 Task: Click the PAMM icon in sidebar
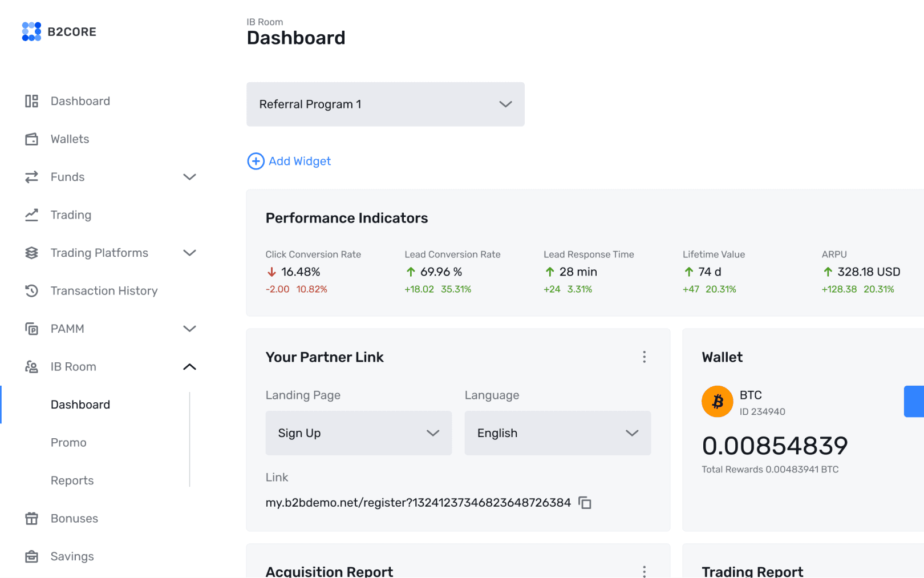pos(31,329)
